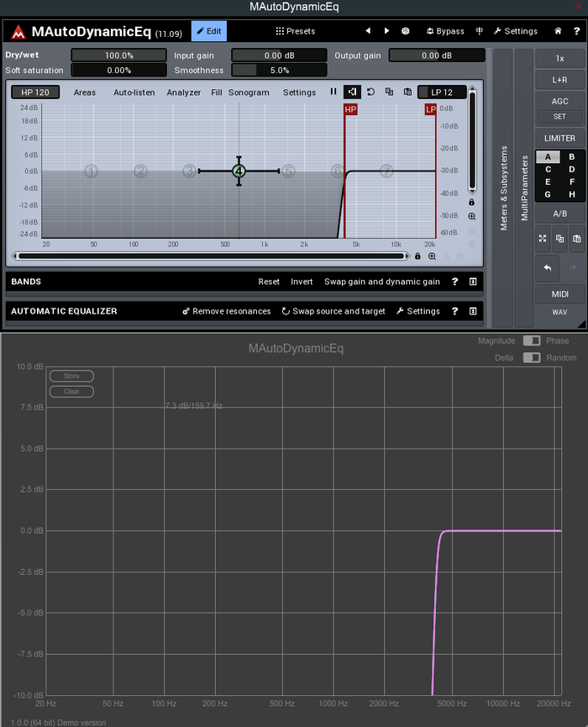Open the Auto-listen menu item
The height and width of the screenshot is (727, 588).
[134, 92]
